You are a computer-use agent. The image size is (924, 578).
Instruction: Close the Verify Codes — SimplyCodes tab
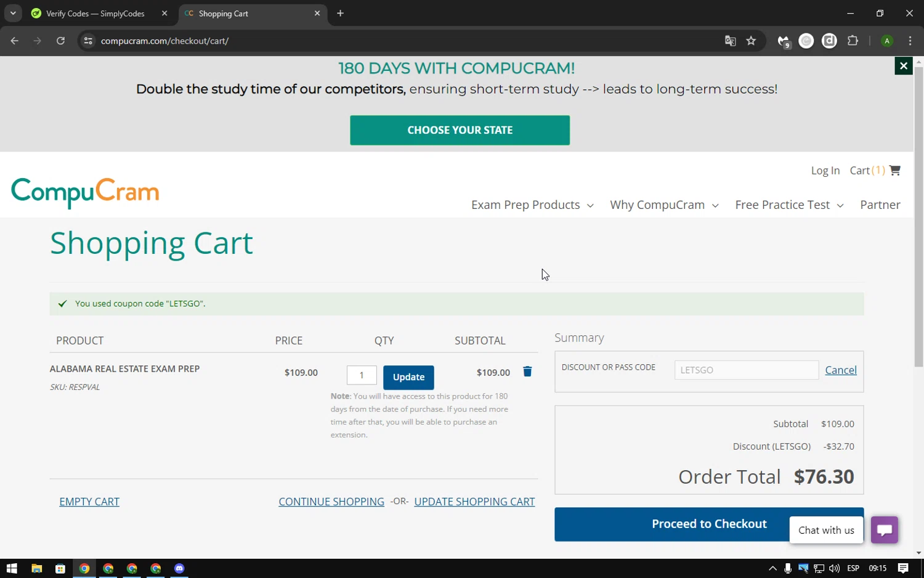click(x=164, y=14)
